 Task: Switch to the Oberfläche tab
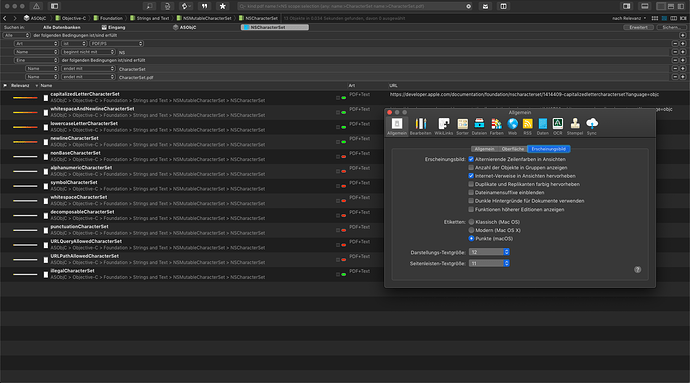pyautogui.click(x=513, y=149)
